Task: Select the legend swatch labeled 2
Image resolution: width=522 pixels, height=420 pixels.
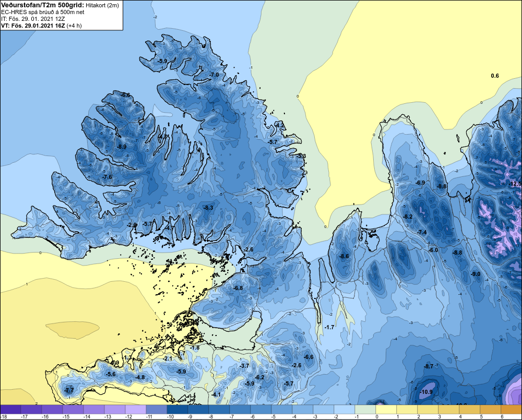Action: click(x=428, y=410)
